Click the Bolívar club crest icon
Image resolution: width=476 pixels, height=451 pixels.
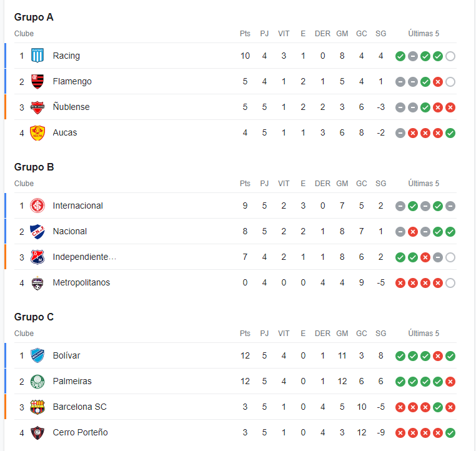click(x=37, y=355)
